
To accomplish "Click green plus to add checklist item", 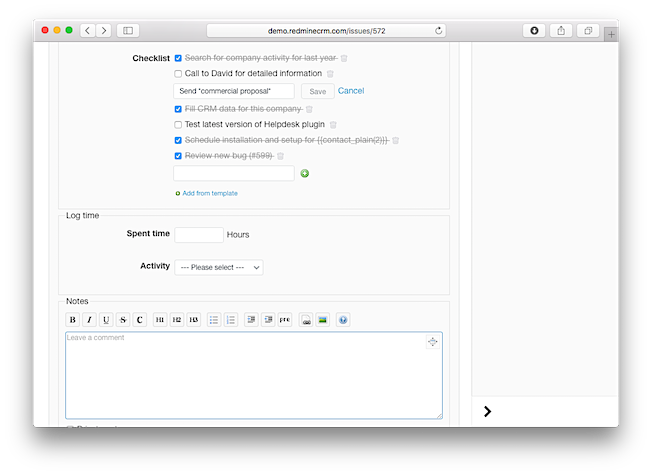I will [x=304, y=173].
